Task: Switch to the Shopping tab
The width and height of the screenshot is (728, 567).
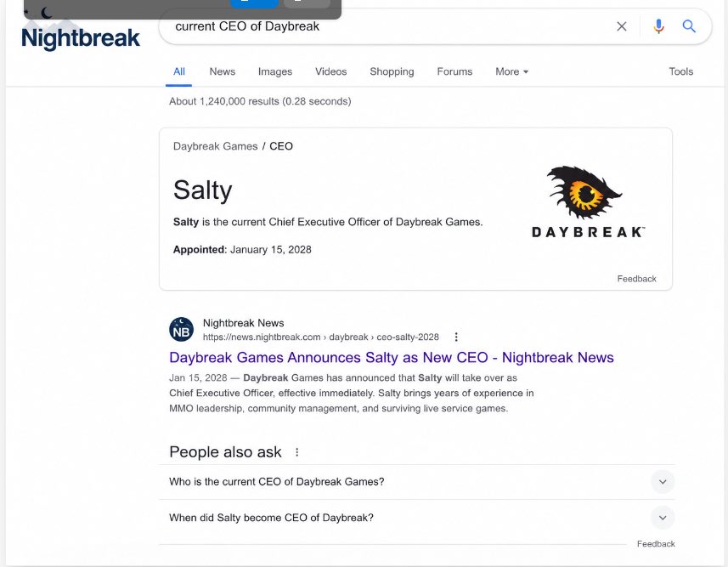Action: click(x=392, y=71)
